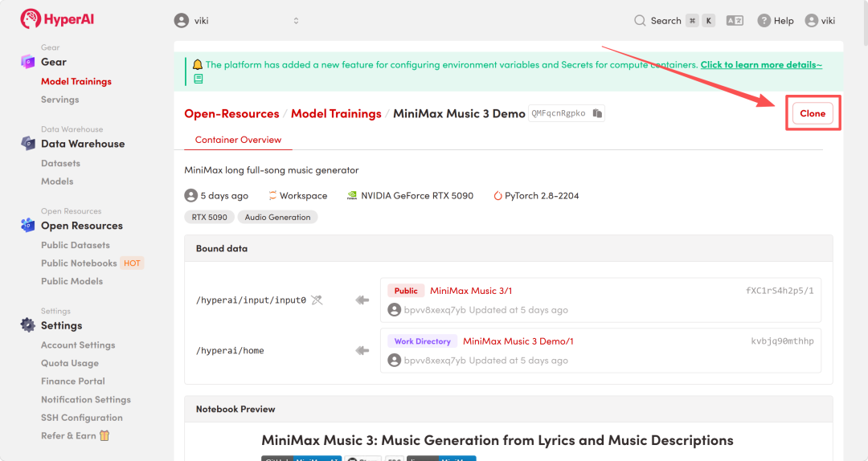Click the HyperAI logo

click(x=57, y=18)
